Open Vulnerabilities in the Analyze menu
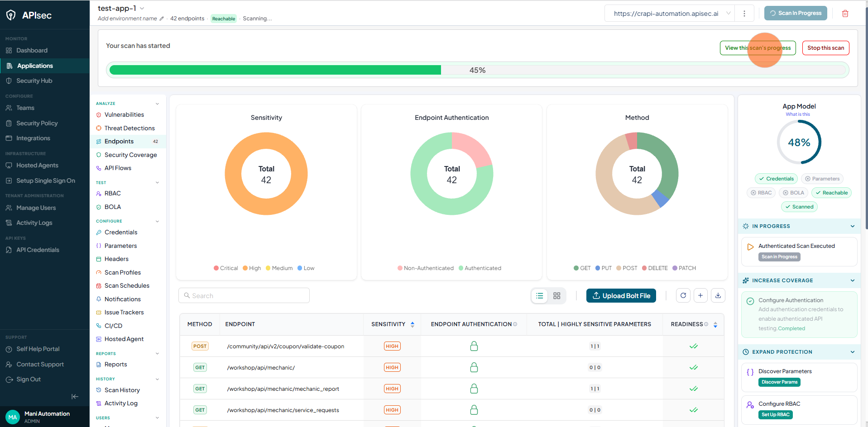 point(124,115)
